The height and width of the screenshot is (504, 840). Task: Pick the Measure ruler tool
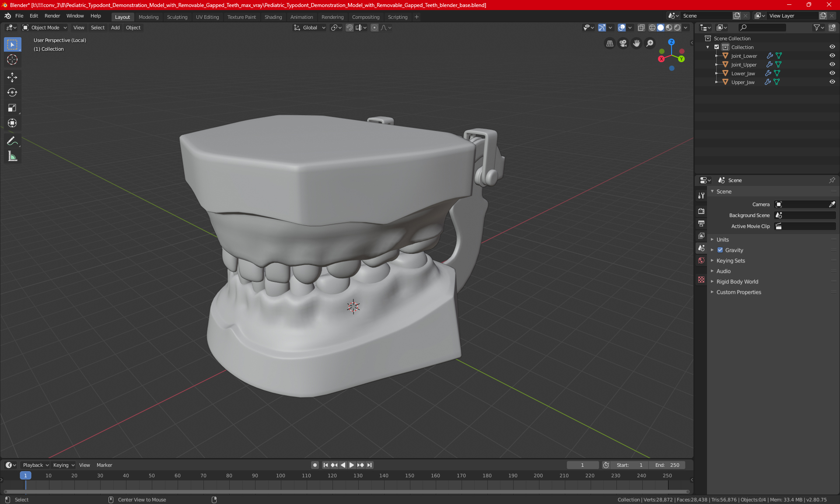pos(12,156)
